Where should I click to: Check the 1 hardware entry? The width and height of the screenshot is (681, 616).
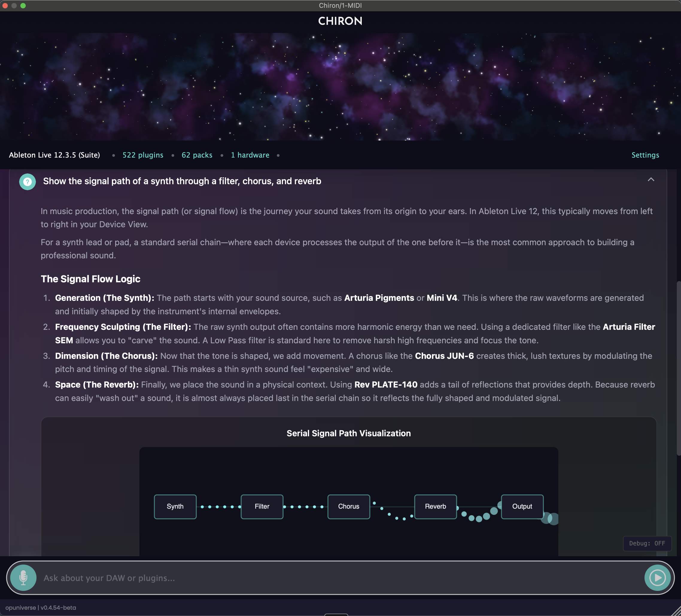[x=250, y=155]
